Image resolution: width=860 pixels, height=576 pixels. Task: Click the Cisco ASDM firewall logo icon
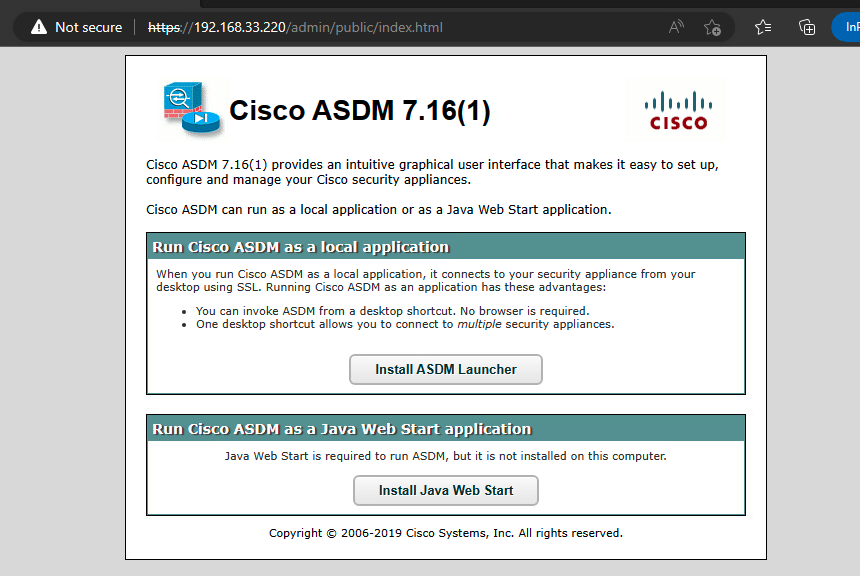tap(191, 108)
